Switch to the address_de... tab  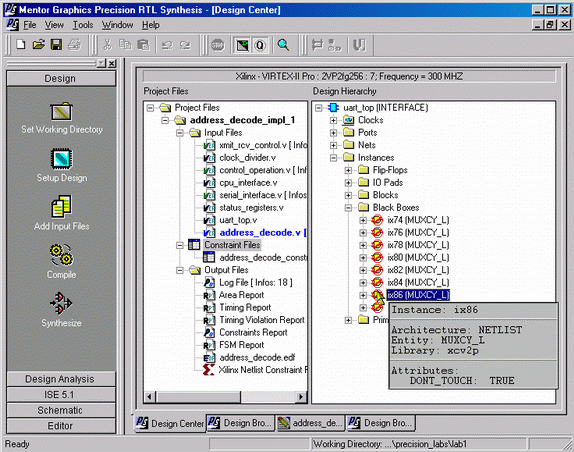[x=310, y=423]
